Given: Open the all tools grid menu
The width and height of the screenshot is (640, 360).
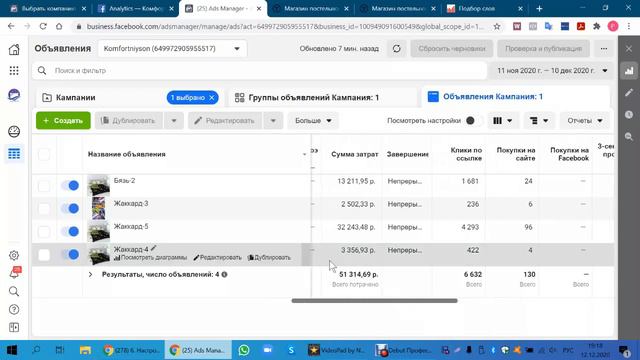Looking at the screenshot, I should pos(14,71).
